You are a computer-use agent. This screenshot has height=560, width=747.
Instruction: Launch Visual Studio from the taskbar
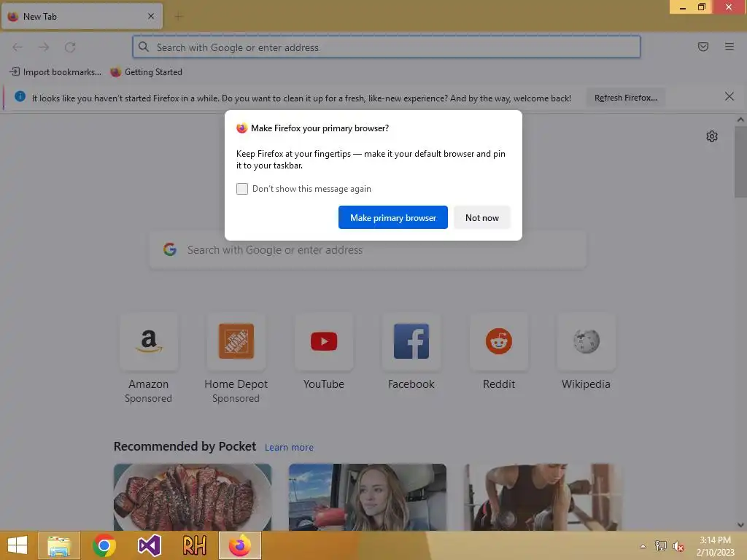coord(149,545)
